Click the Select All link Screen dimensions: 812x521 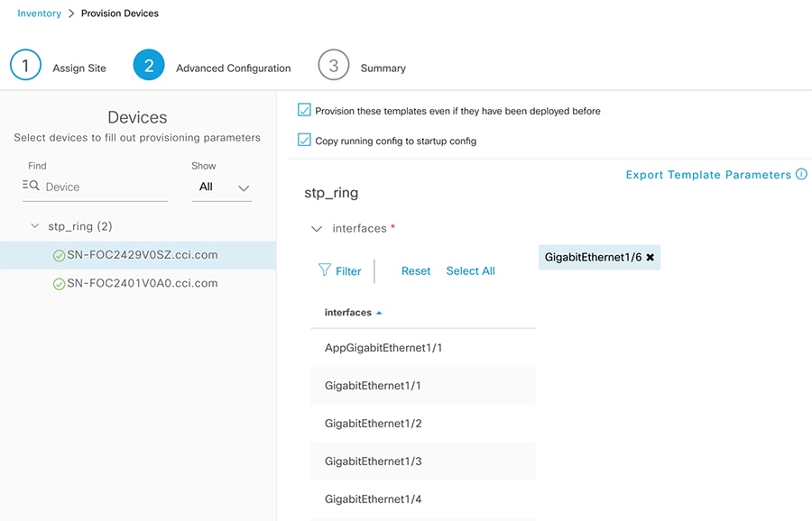point(470,271)
